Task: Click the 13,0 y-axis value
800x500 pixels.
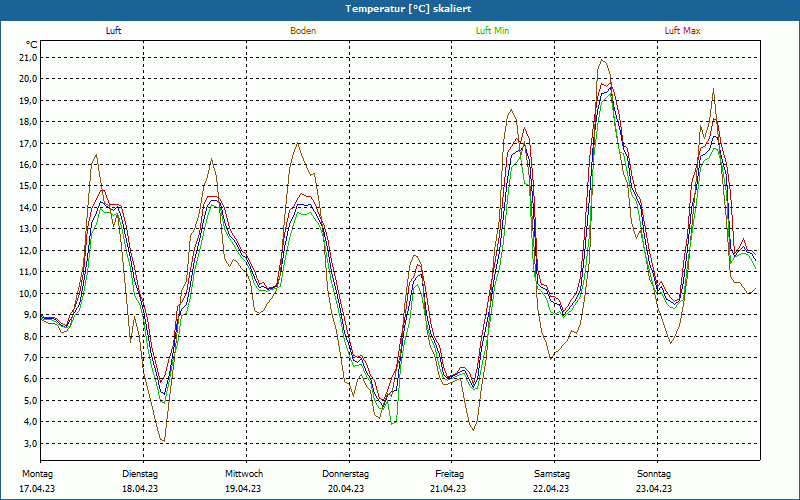Action: click(x=28, y=229)
